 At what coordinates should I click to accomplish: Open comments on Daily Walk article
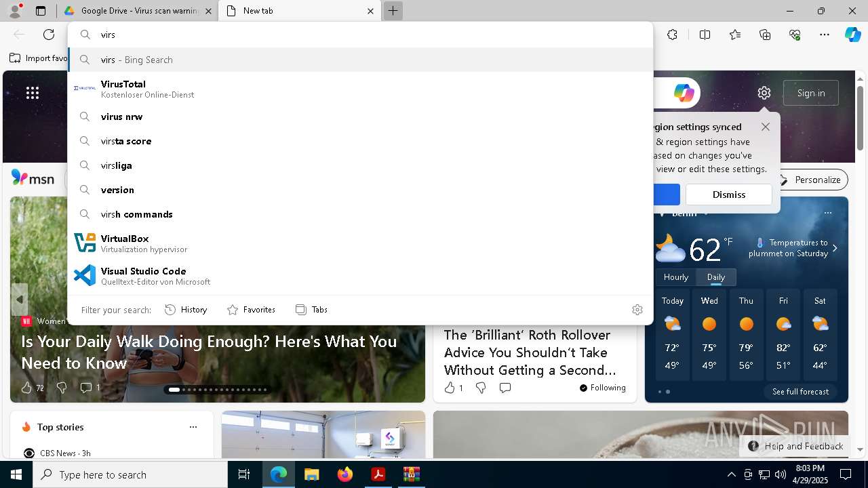(x=86, y=388)
